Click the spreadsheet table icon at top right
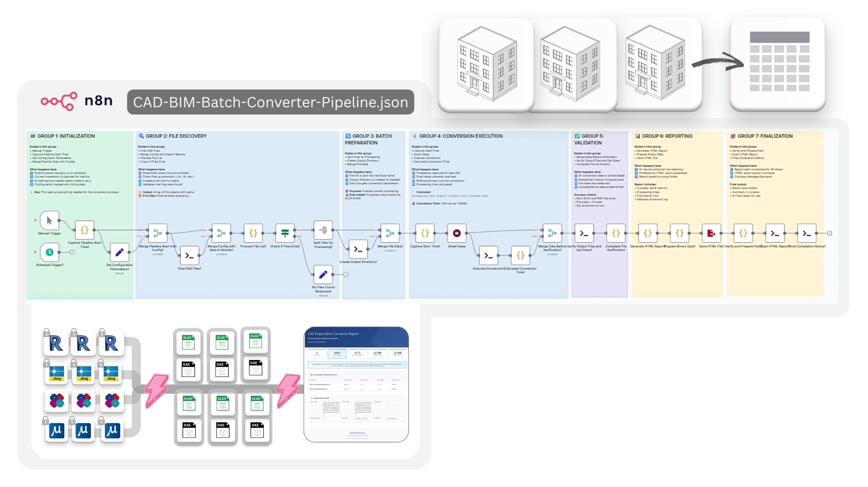This screenshot has height=487, width=868. (779, 61)
